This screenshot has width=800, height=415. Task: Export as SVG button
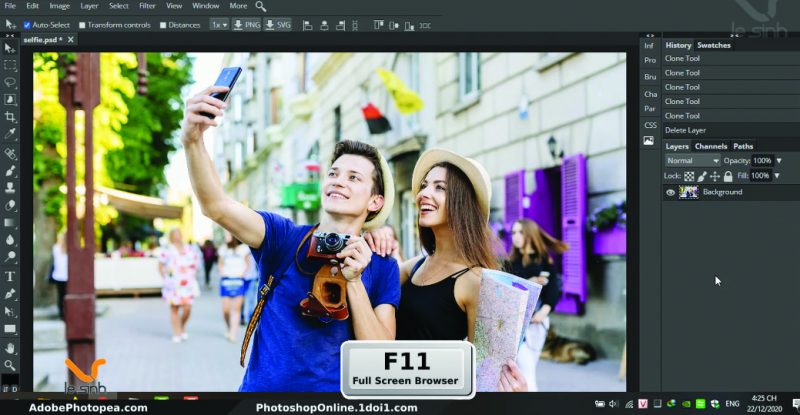(278, 25)
